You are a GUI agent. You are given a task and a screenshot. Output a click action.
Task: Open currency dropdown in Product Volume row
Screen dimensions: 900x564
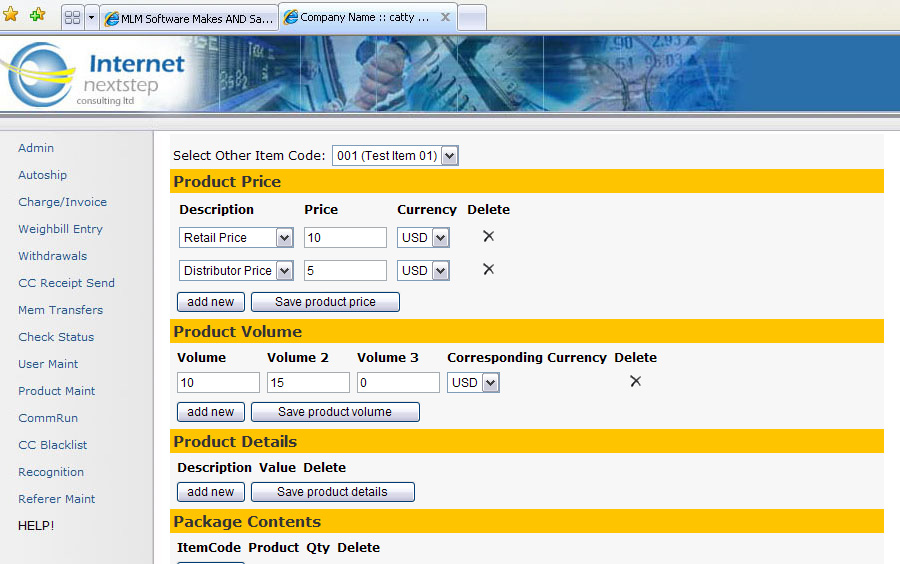pyautogui.click(x=490, y=383)
